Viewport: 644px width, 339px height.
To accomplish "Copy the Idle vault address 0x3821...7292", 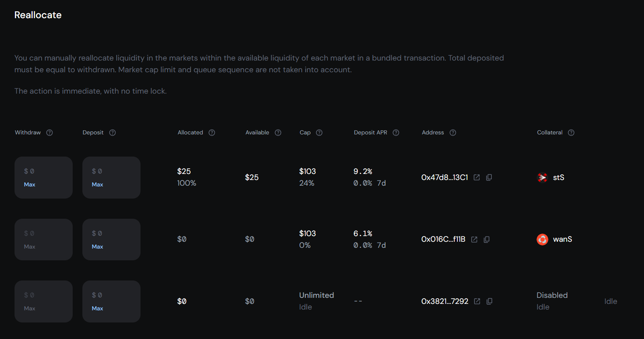I will (489, 301).
